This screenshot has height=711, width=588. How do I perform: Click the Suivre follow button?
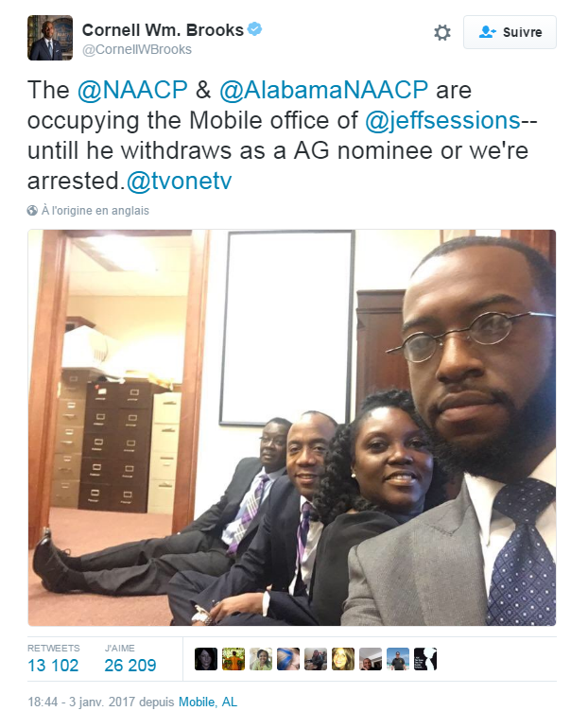510,32
